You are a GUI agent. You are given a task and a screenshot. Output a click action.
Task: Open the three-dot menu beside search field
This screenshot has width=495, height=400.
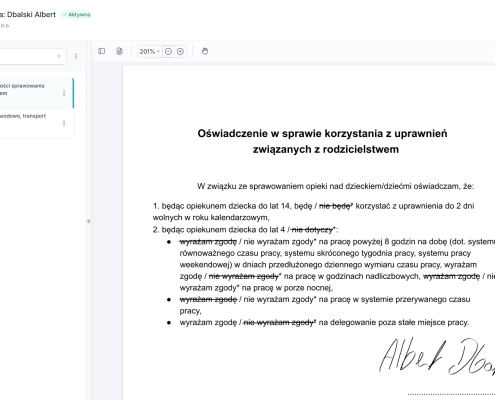76,56
